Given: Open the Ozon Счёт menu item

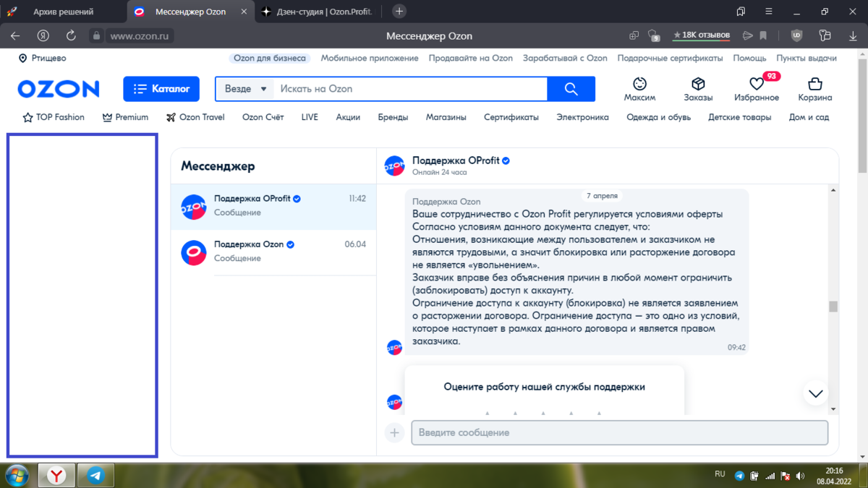Looking at the screenshot, I should [x=263, y=117].
